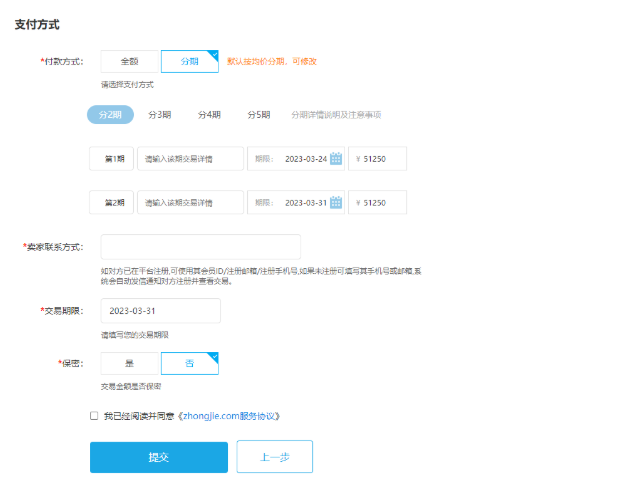Focus 第2期 transaction details input
The width and height of the screenshot is (640, 490).
pos(190,202)
